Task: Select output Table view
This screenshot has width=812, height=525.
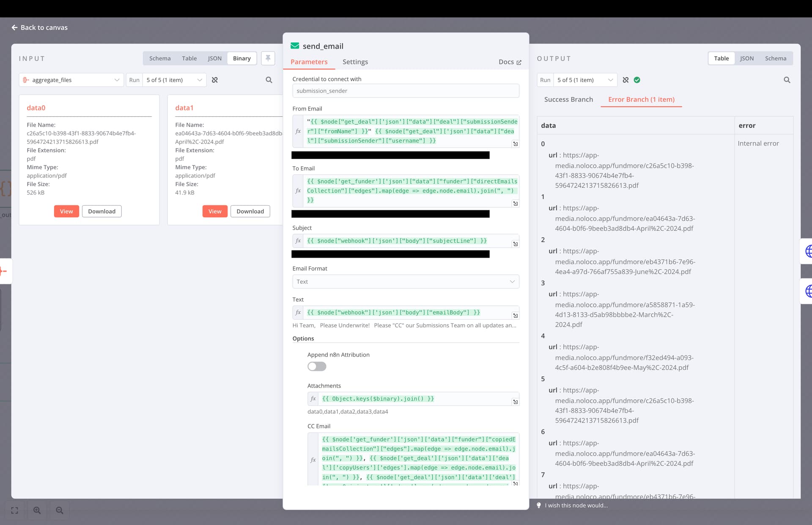Action: [721, 58]
